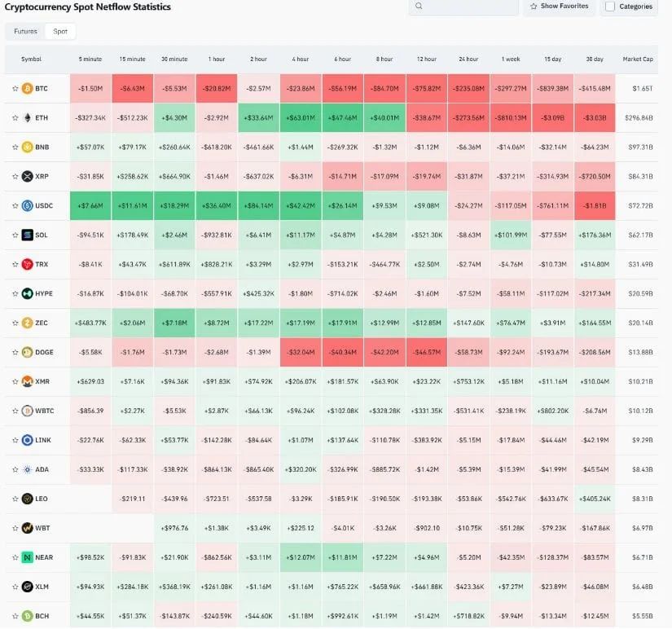Focus the coin search field
672x629 pixels.
[463, 7]
